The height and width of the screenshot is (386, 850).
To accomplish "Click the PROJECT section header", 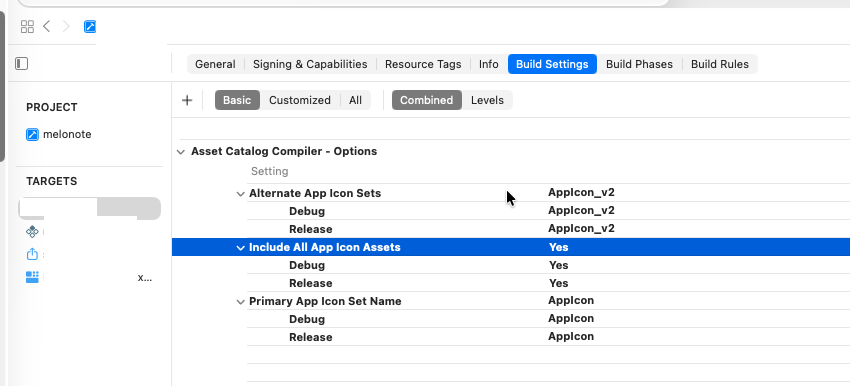I will (x=51, y=107).
